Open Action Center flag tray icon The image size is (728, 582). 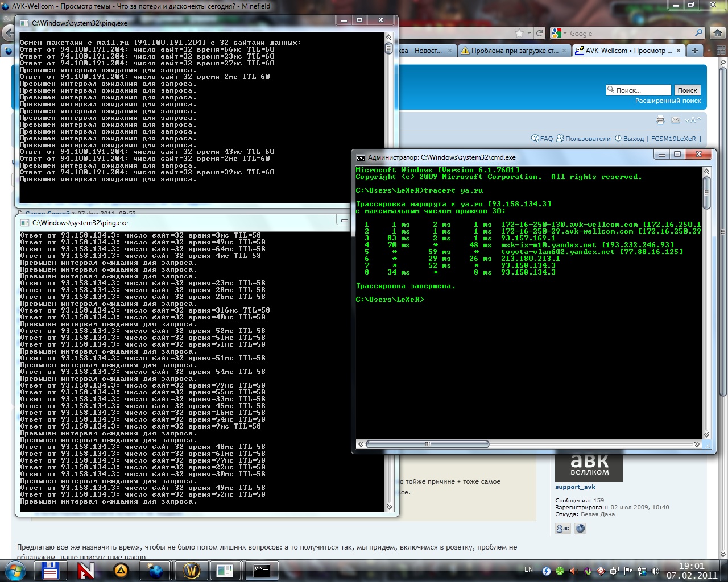628,571
